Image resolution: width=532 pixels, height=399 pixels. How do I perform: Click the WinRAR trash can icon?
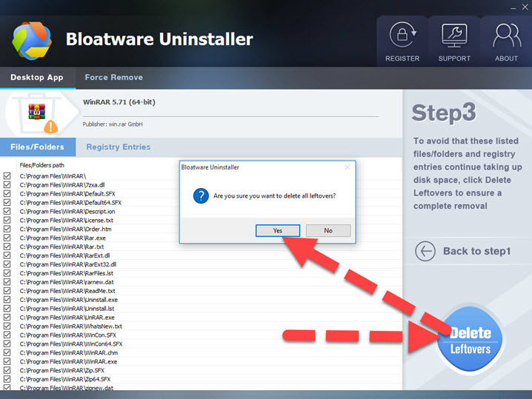coord(37,113)
